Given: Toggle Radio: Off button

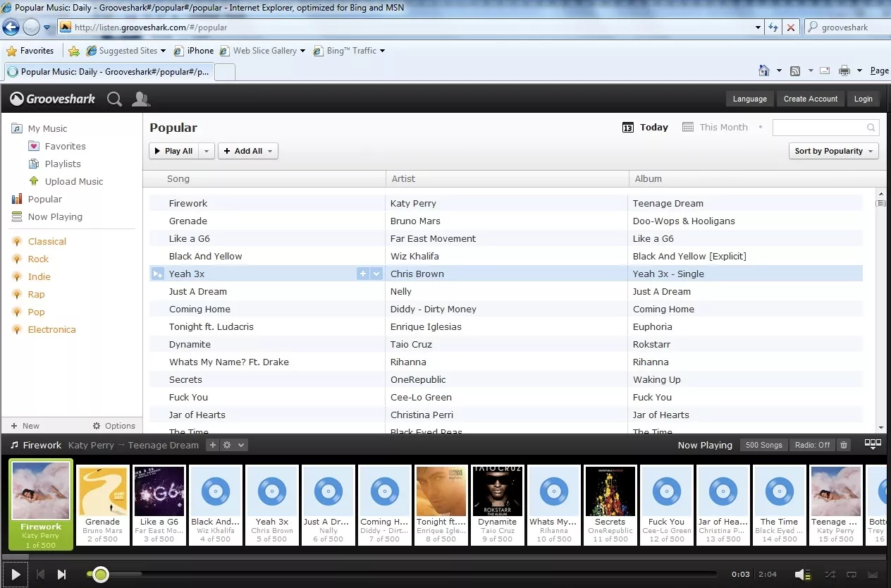Looking at the screenshot, I should pos(813,445).
